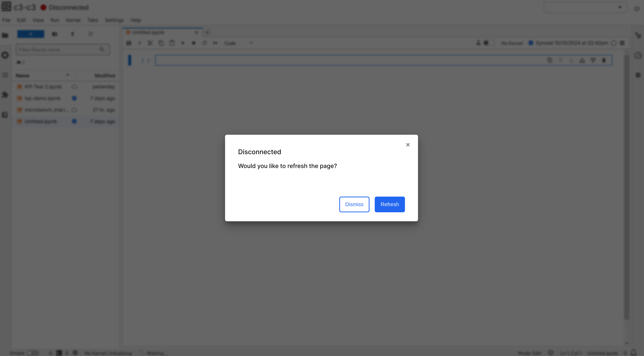Open the file browser in left sidebar

point(5,35)
